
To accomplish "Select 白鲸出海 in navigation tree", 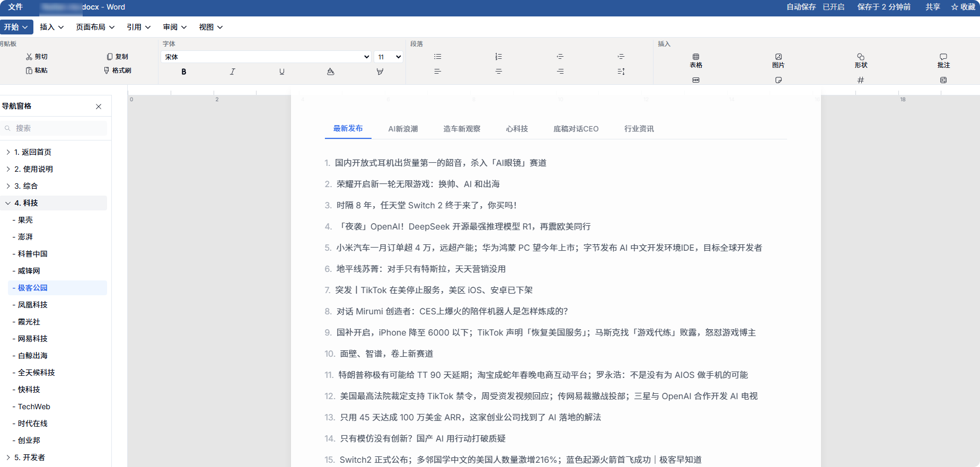I will 32,356.
